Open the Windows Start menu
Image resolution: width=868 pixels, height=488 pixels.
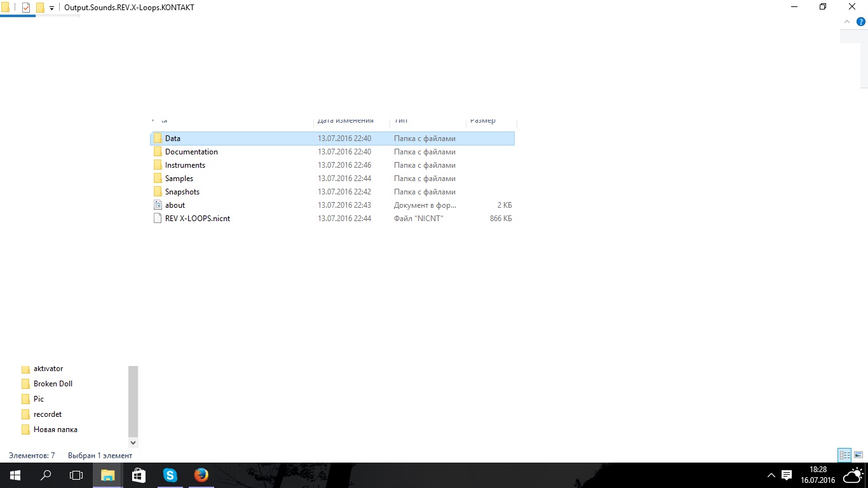[15, 475]
